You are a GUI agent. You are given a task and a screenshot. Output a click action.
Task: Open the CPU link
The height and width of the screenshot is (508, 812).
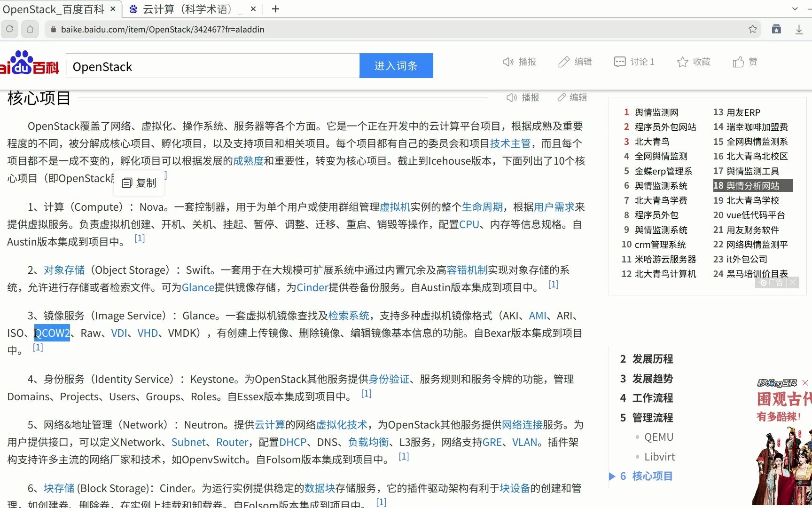[x=469, y=224]
